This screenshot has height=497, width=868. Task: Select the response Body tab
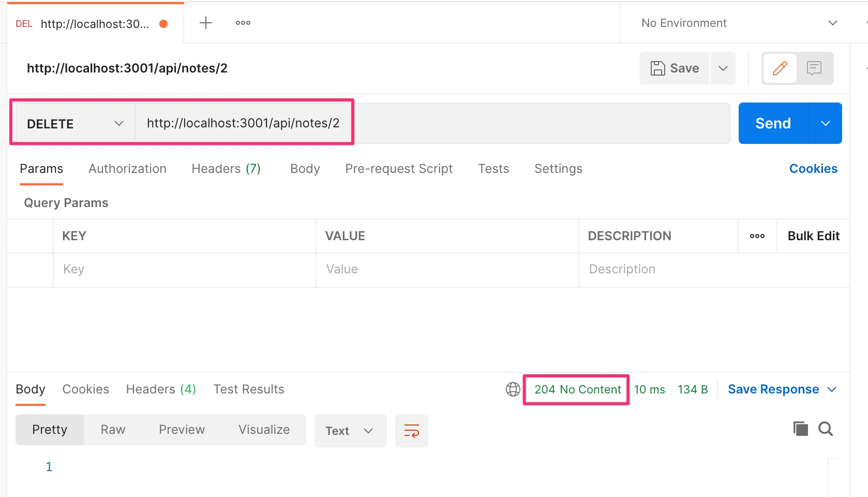pyautogui.click(x=31, y=389)
